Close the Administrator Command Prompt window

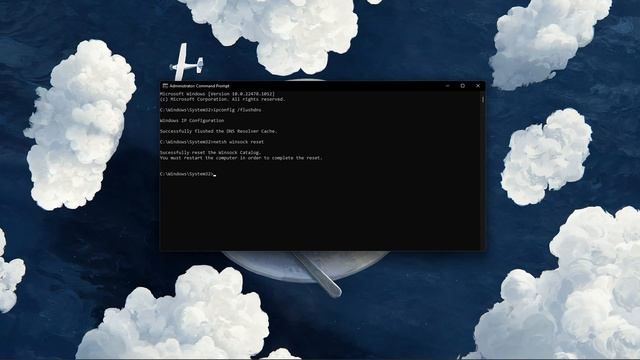[x=478, y=86]
